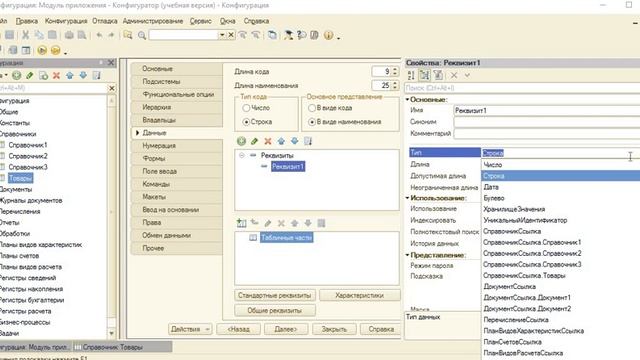This screenshot has width=640, height=360.
Task: Delete object with red X in configuration tree toolbar
Action: (x=56, y=76)
